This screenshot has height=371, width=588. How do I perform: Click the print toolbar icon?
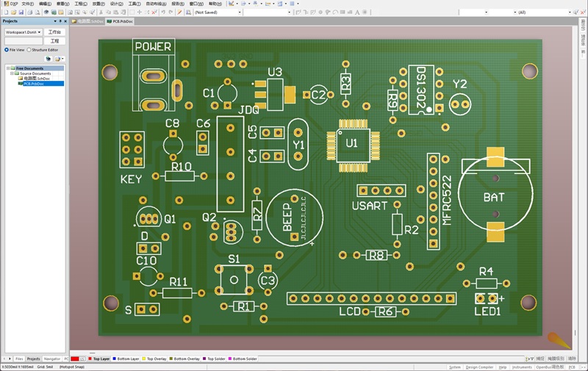30,12
